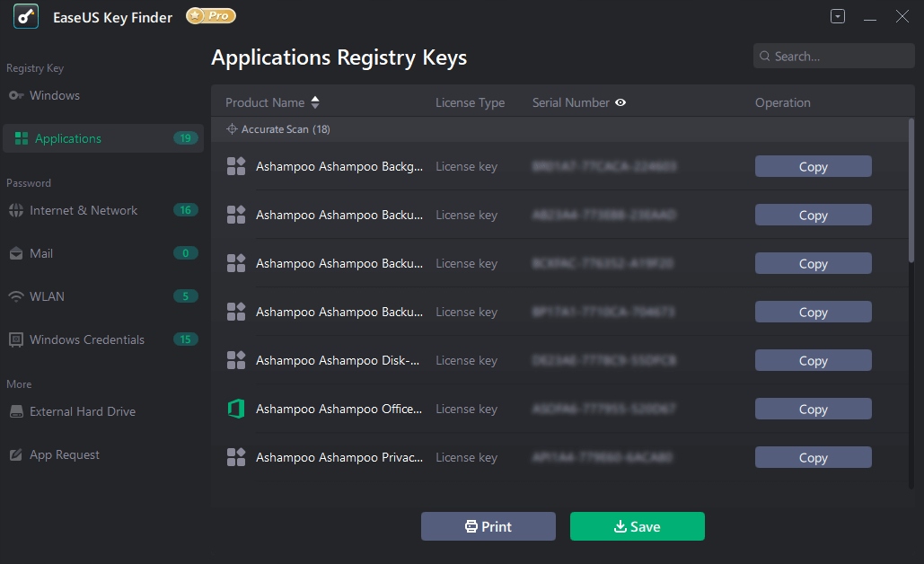Copy the Ashampoo Disk key
This screenshot has width=924, height=564.
pos(813,360)
